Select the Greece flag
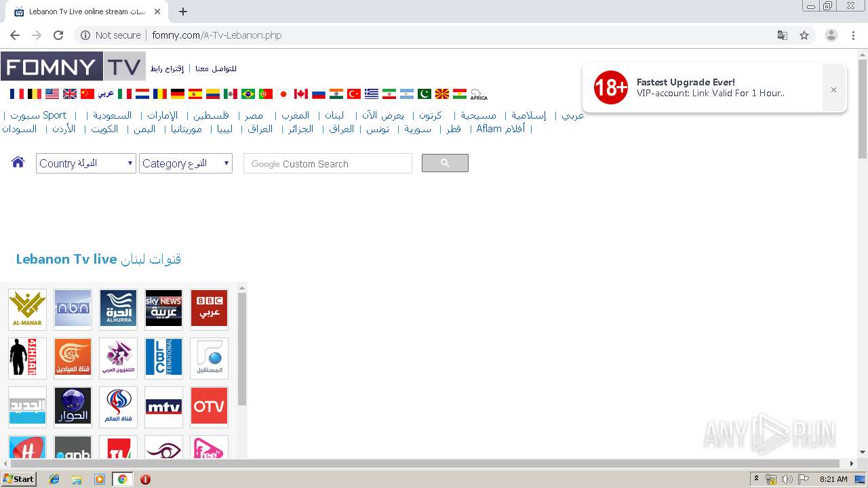The width and height of the screenshot is (868, 488). (372, 94)
